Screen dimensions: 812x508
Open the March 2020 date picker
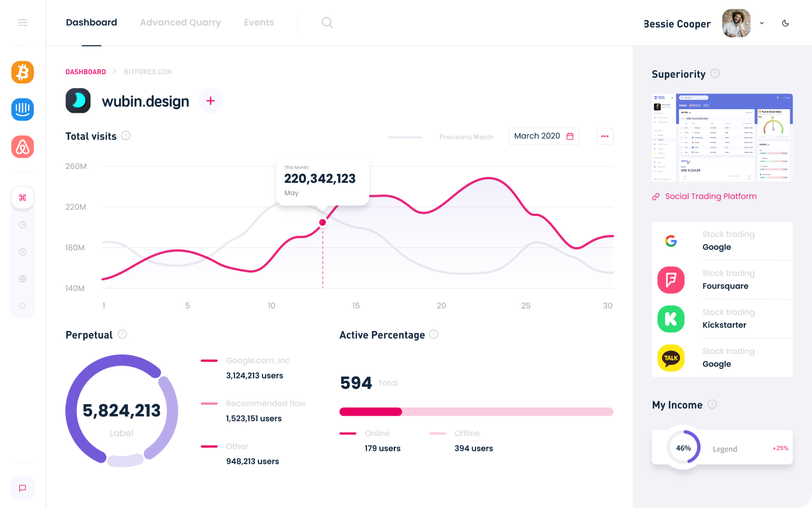pyautogui.click(x=544, y=136)
